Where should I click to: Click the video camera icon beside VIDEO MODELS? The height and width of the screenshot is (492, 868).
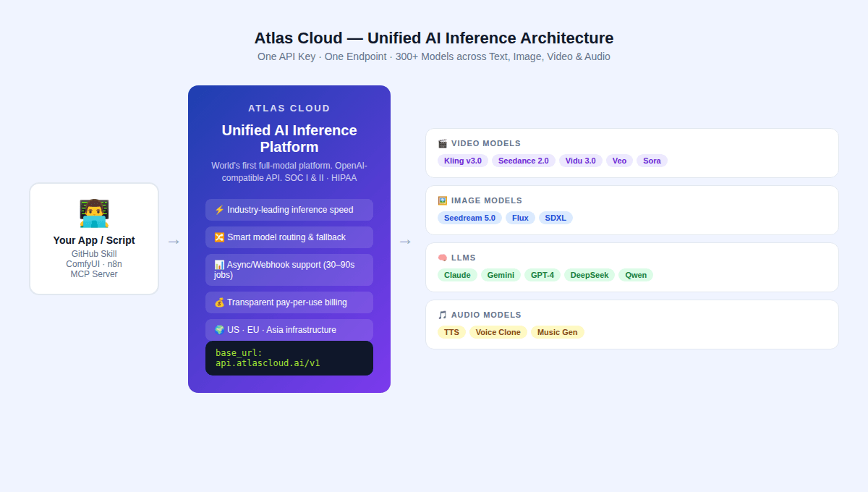pyautogui.click(x=442, y=143)
